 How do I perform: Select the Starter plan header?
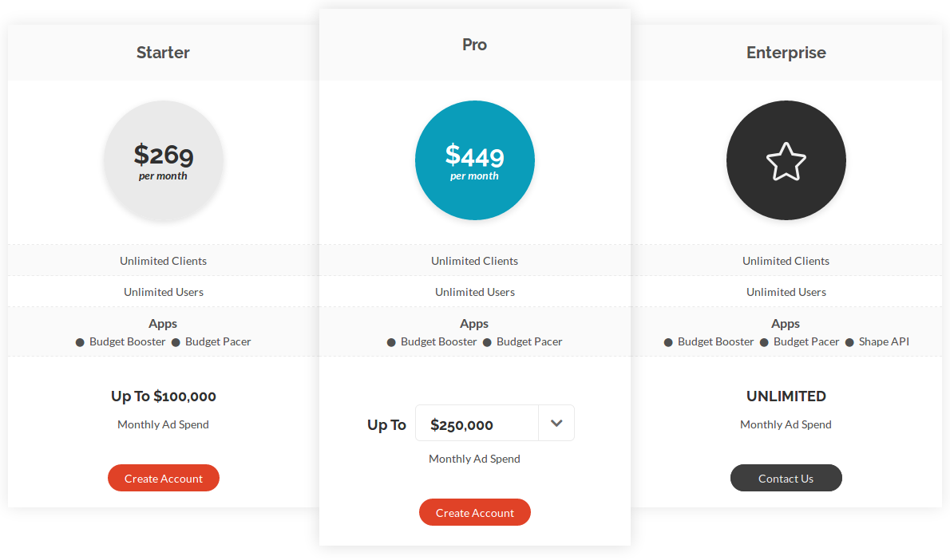click(163, 53)
